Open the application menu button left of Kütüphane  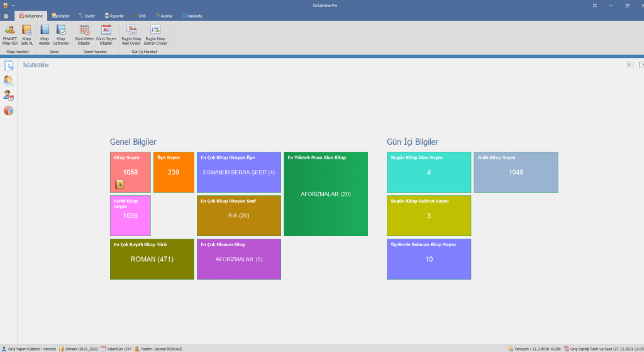[6, 16]
